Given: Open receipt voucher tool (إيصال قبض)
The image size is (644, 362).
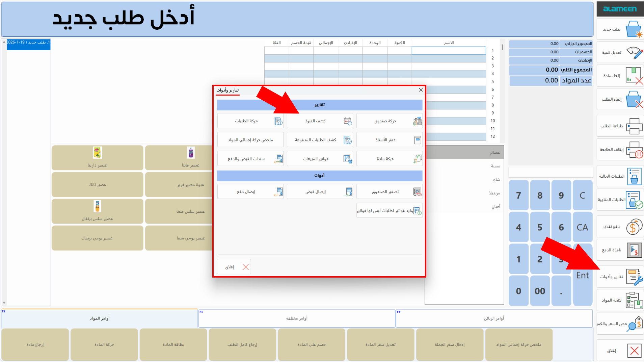Looking at the screenshot, I should click(320, 192).
